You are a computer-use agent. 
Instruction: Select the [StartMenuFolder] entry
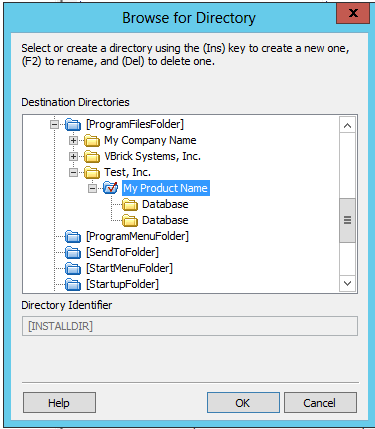(129, 268)
